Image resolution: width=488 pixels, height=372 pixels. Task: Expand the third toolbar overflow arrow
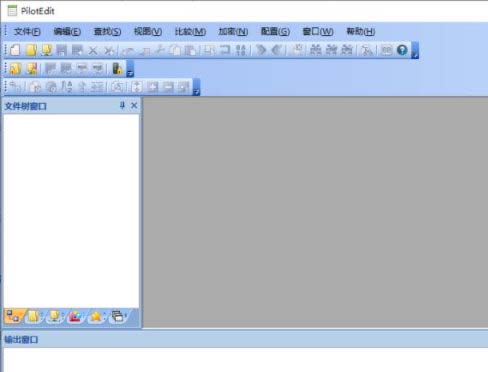click(x=196, y=87)
